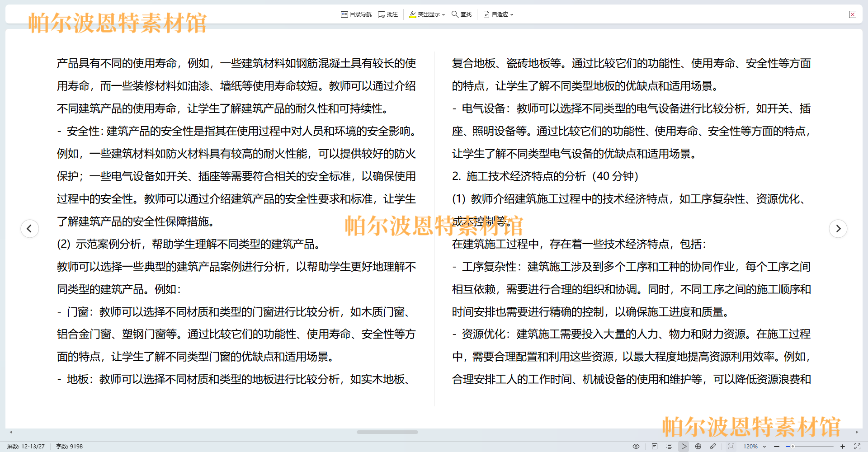Click the zoom in plus button
The height and width of the screenshot is (452, 868).
[x=843, y=446]
